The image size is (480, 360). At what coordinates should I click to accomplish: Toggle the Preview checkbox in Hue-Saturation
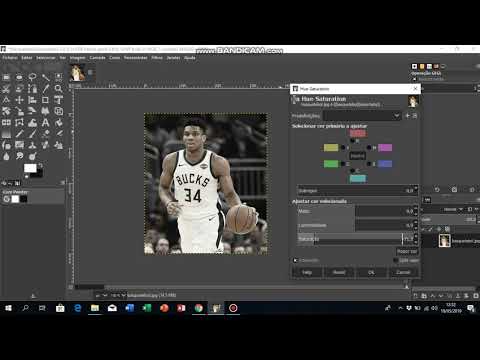point(295,260)
